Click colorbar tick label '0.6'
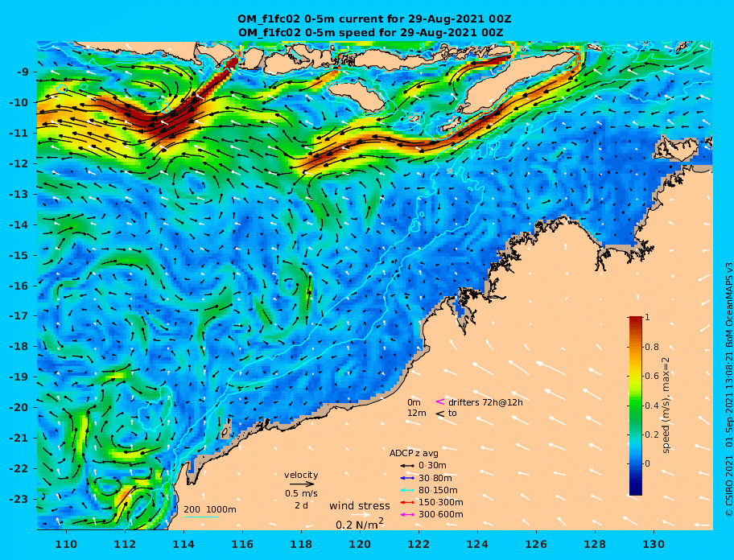This screenshot has width=734, height=560. point(652,376)
